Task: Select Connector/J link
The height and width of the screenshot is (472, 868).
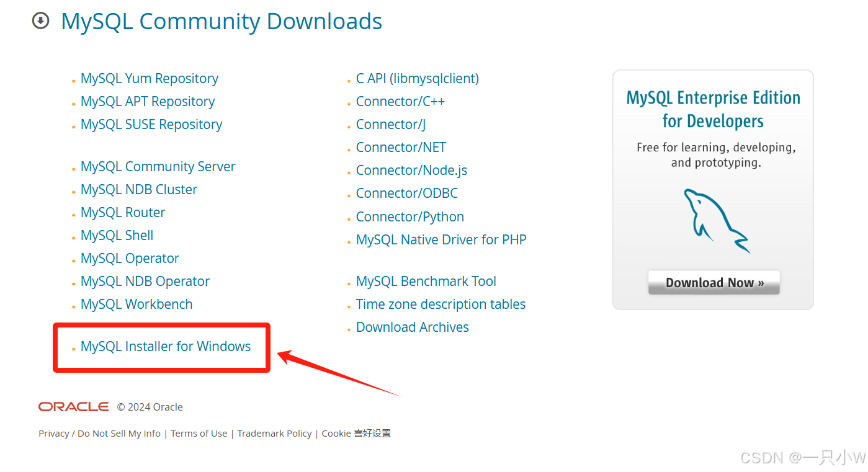Action: coord(391,125)
